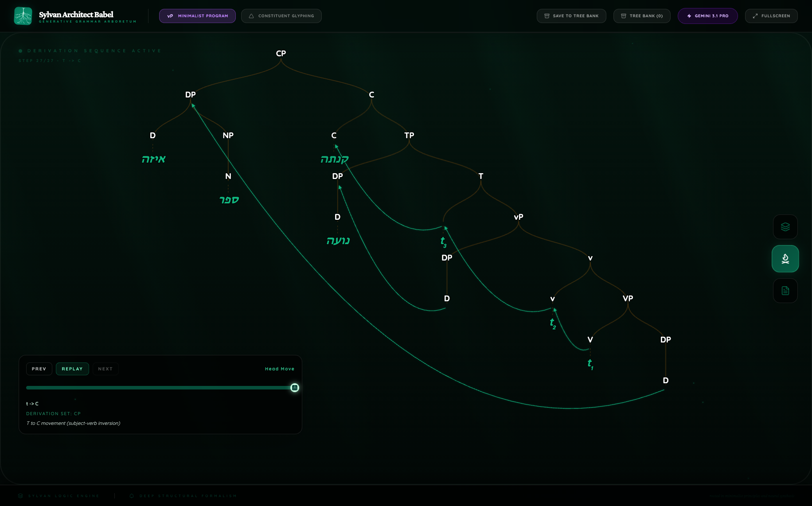Select the TP node in the tree
This screenshot has width=812, height=506.
pyautogui.click(x=409, y=136)
